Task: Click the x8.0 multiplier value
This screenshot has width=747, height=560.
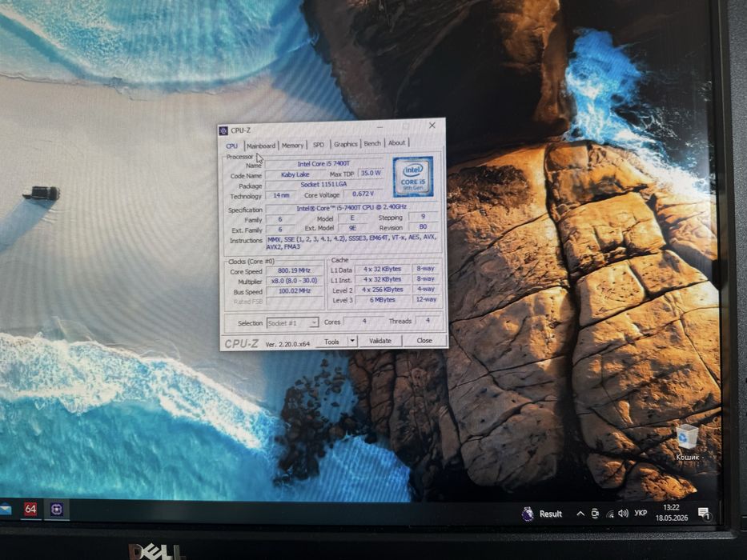Action: click(x=294, y=281)
